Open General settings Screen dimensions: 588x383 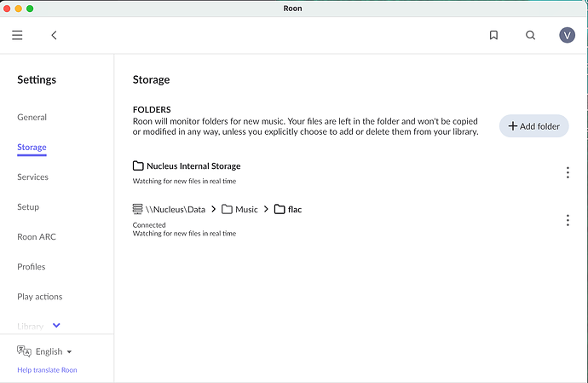[32, 117]
